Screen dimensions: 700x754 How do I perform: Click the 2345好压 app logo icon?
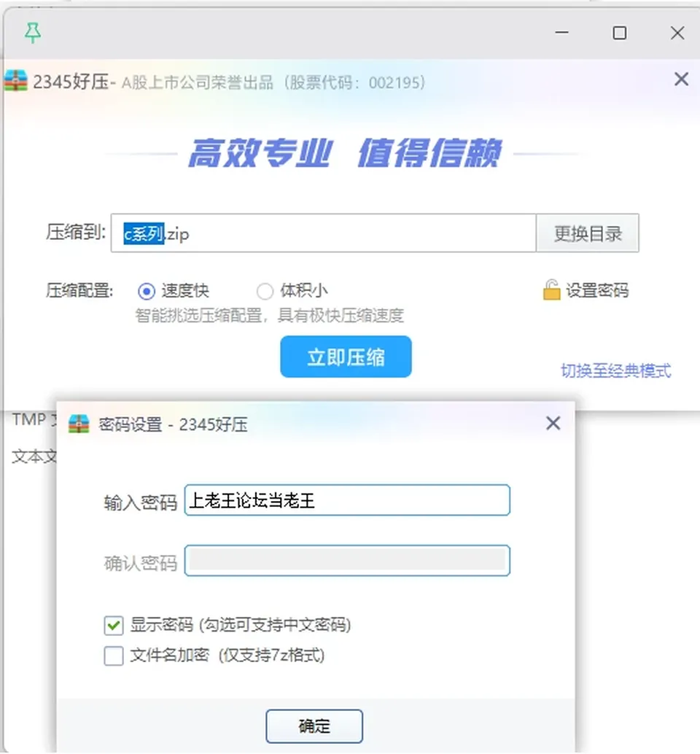[x=15, y=81]
